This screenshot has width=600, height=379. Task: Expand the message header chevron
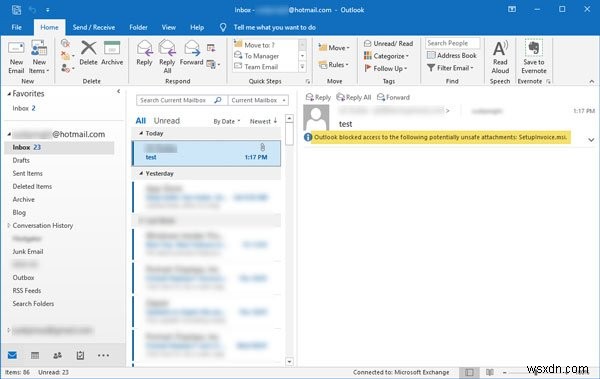point(591,140)
